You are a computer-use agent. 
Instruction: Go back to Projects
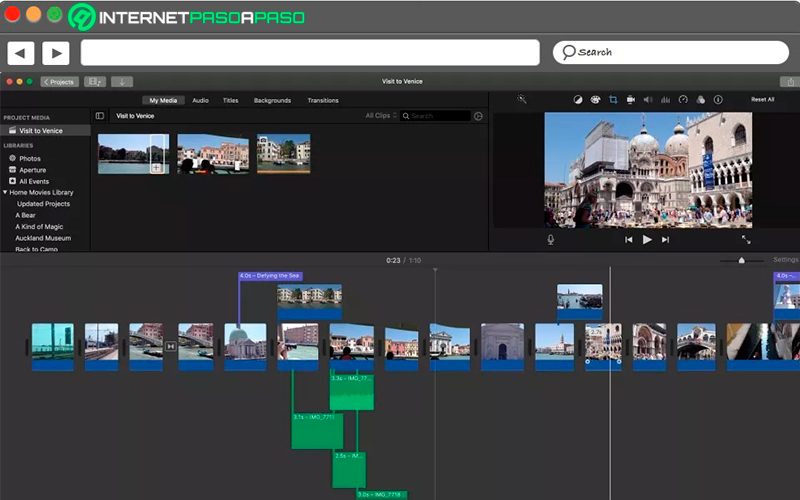click(x=60, y=82)
